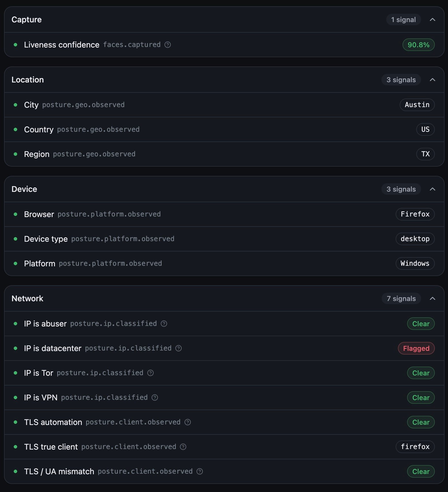Open help icon for IP is datacenter
This screenshot has width=448, height=492.
click(179, 348)
